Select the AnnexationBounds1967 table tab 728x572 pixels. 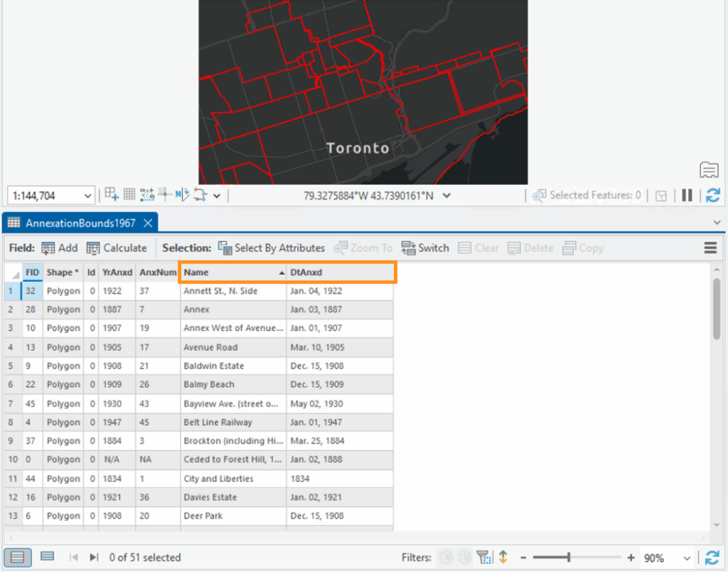click(x=80, y=223)
